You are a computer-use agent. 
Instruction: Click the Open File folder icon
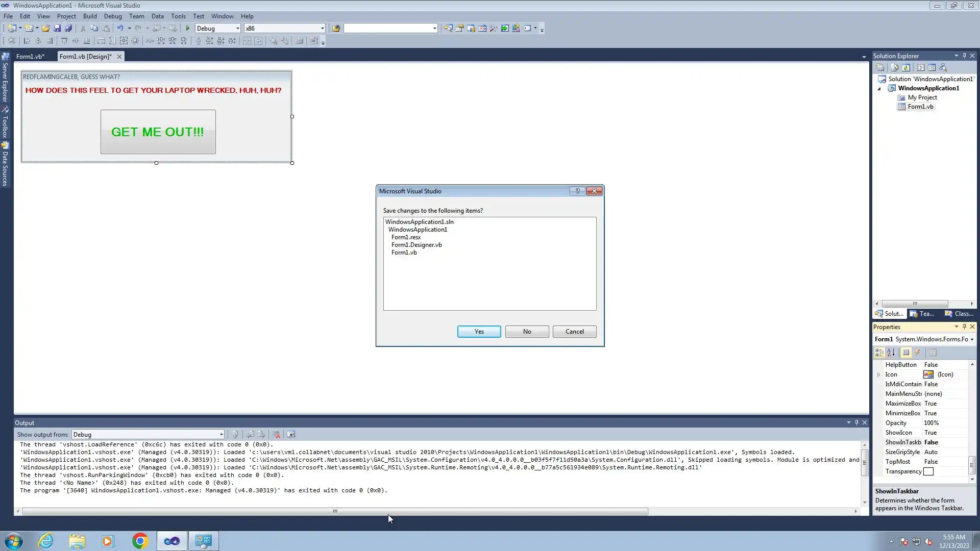point(46,29)
